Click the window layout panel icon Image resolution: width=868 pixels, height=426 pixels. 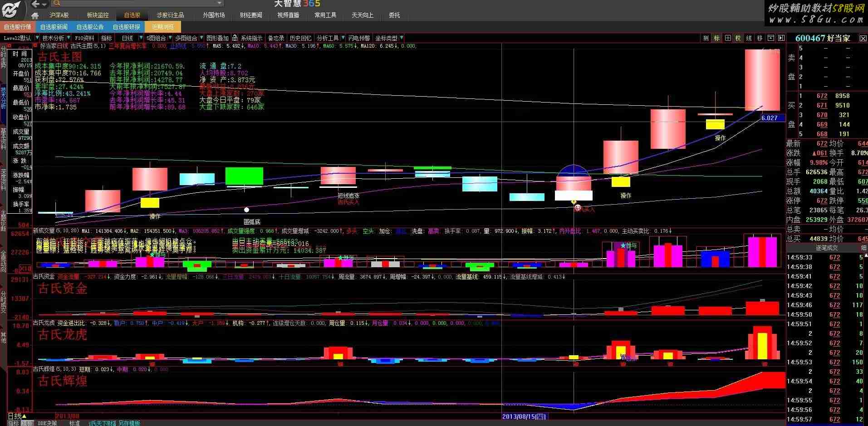(x=770, y=38)
